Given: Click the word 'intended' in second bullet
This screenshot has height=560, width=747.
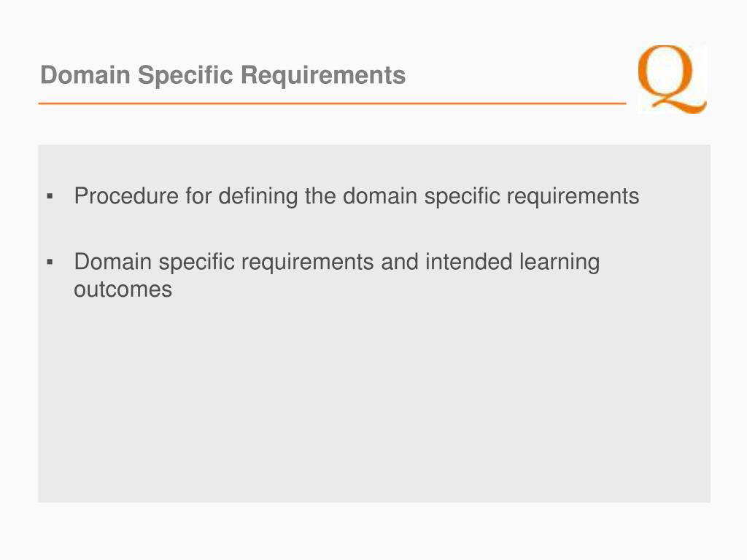Looking at the screenshot, I should click(469, 262).
